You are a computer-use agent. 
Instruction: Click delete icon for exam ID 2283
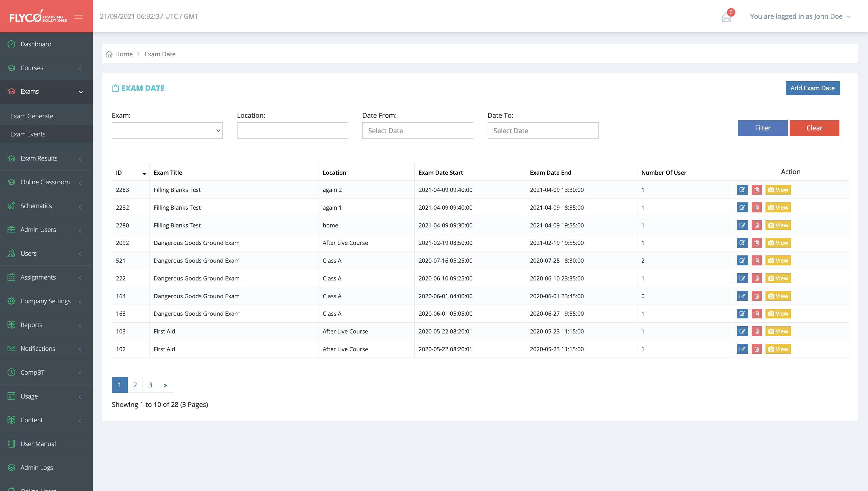[757, 190]
